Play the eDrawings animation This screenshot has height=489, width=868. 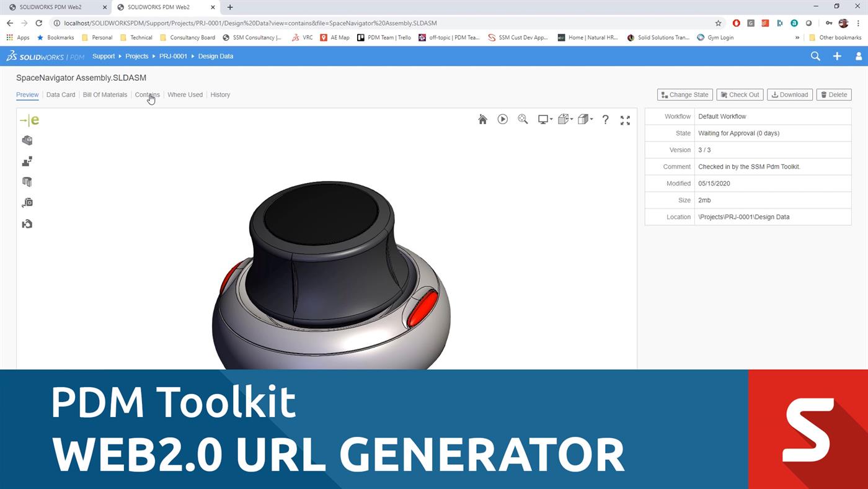(502, 119)
